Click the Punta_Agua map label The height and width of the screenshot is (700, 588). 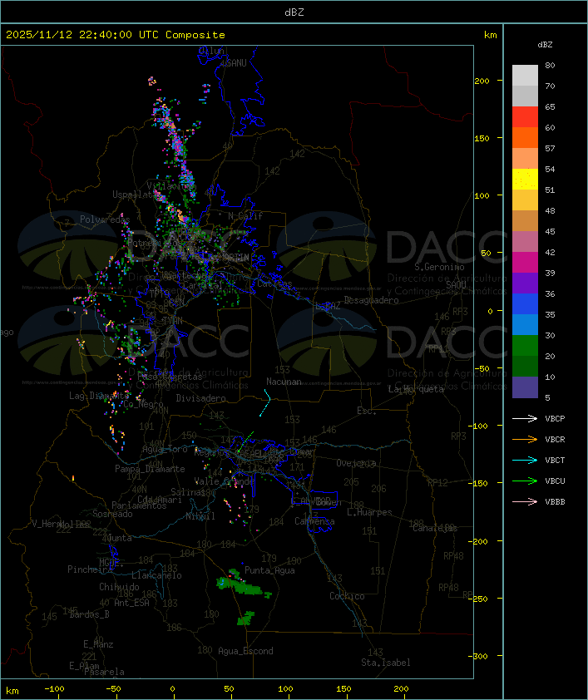click(x=269, y=570)
